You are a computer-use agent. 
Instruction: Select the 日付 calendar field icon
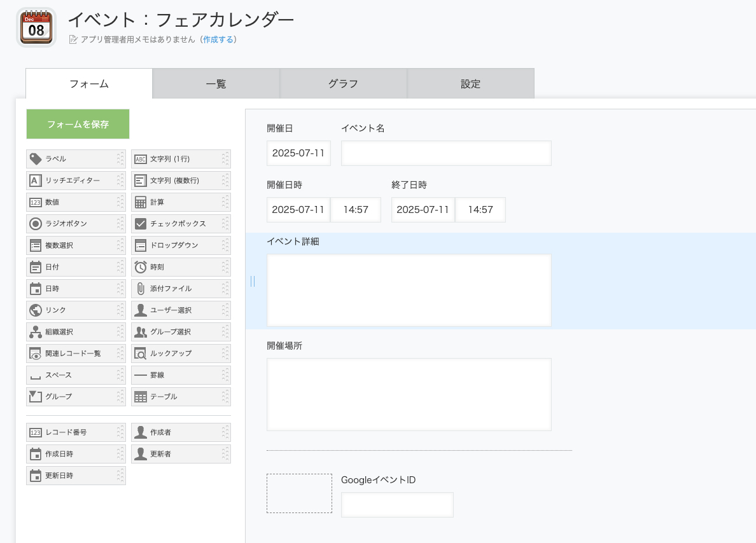pos(35,267)
